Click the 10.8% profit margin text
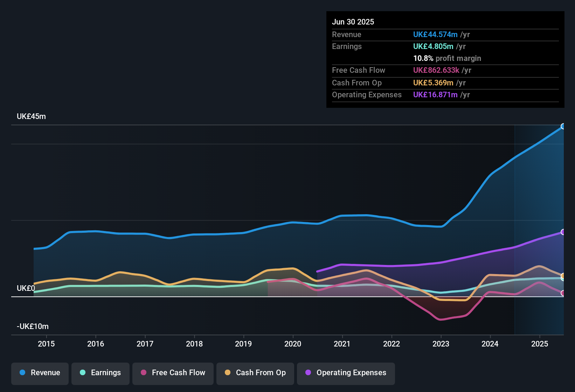 point(447,58)
